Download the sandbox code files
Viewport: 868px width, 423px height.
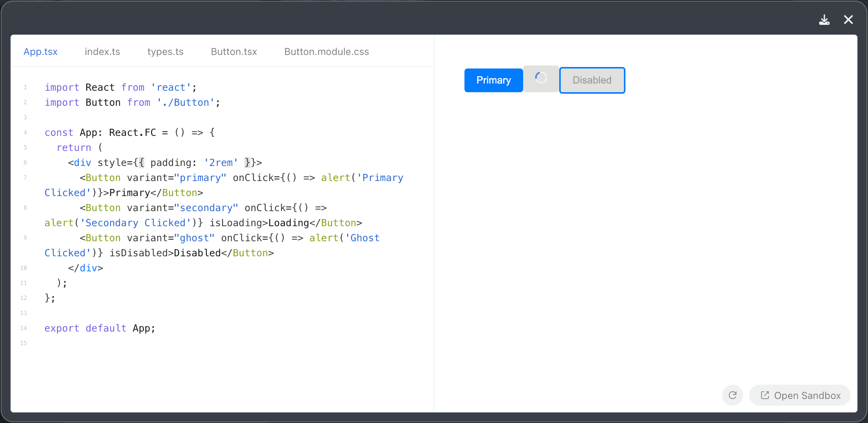point(824,20)
